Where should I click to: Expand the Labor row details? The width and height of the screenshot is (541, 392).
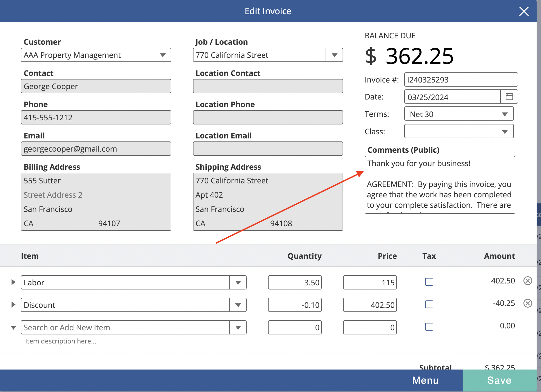(13, 282)
